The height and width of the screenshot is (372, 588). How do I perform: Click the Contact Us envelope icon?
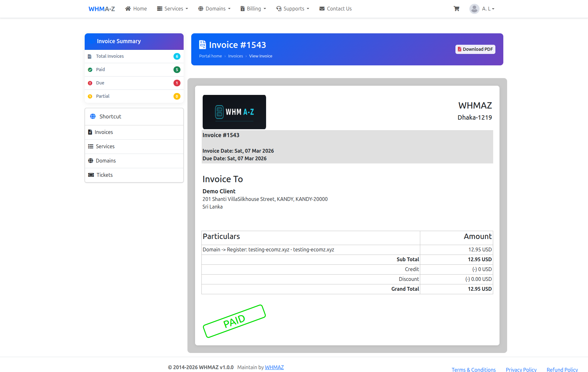pos(322,9)
